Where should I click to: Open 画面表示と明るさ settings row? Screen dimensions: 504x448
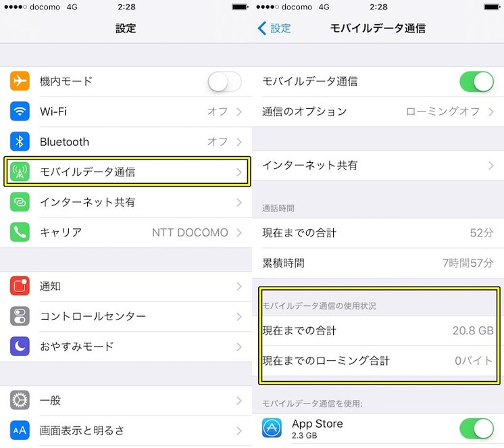coord(126,430)
